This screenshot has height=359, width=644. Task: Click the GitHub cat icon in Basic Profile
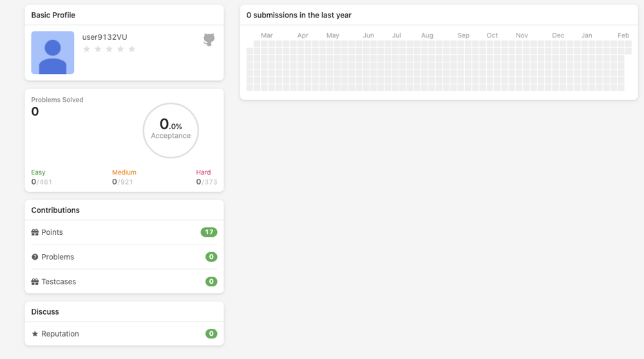tap(209, 39)
